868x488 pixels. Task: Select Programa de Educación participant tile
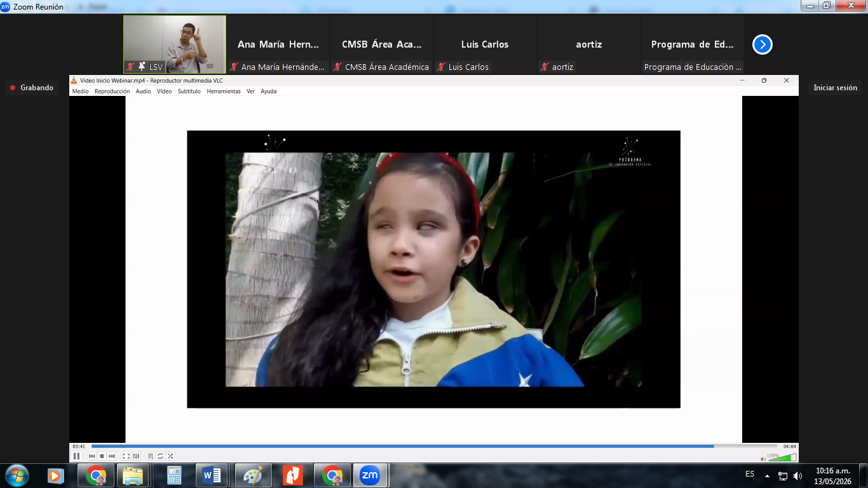point(693,44)
